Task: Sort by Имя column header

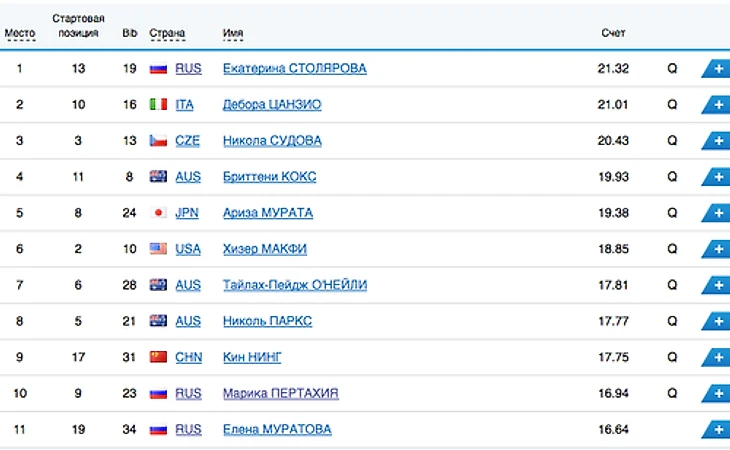Action: click(x=233, y=33)
